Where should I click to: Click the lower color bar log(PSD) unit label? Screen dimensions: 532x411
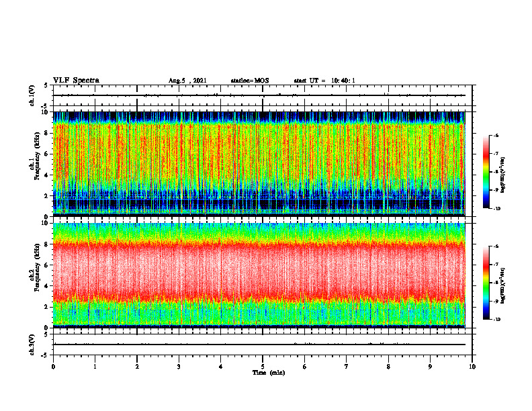503,285
